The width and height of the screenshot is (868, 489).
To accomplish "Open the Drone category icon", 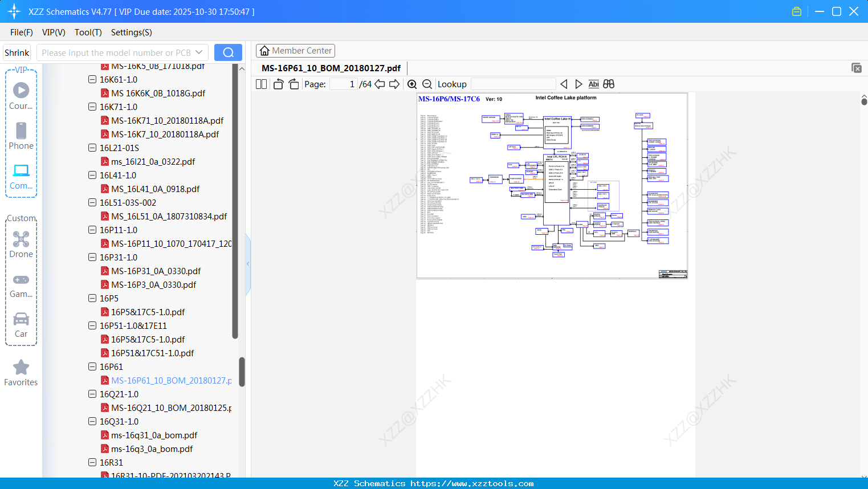I will click(x=21, y=244).
